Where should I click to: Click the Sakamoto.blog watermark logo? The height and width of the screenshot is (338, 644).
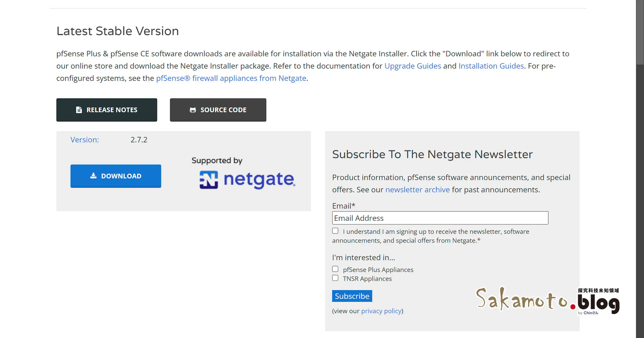pos(548,300)
